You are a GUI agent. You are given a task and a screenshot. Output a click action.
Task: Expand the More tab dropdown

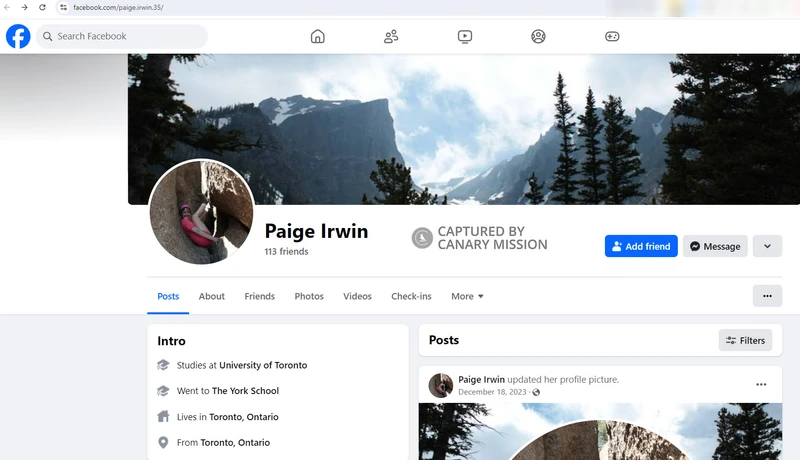click(x=467, y=296)
